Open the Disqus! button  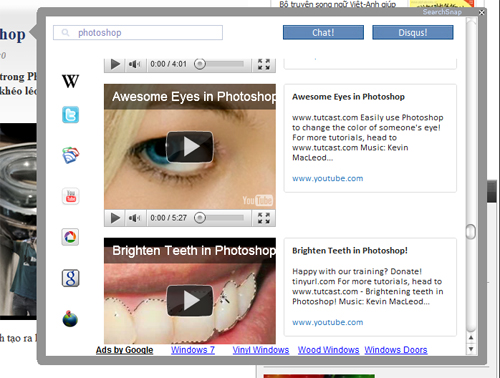(x=413, y=32)
